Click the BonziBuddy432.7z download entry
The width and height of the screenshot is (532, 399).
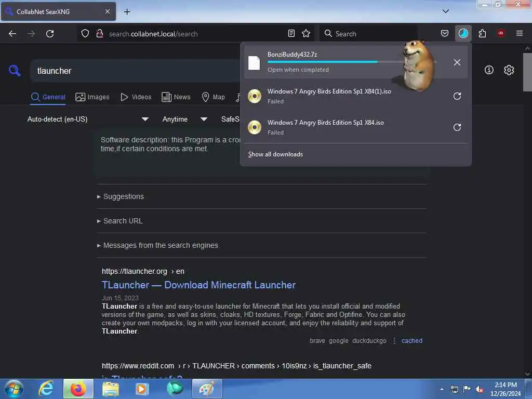pos(355,62)
